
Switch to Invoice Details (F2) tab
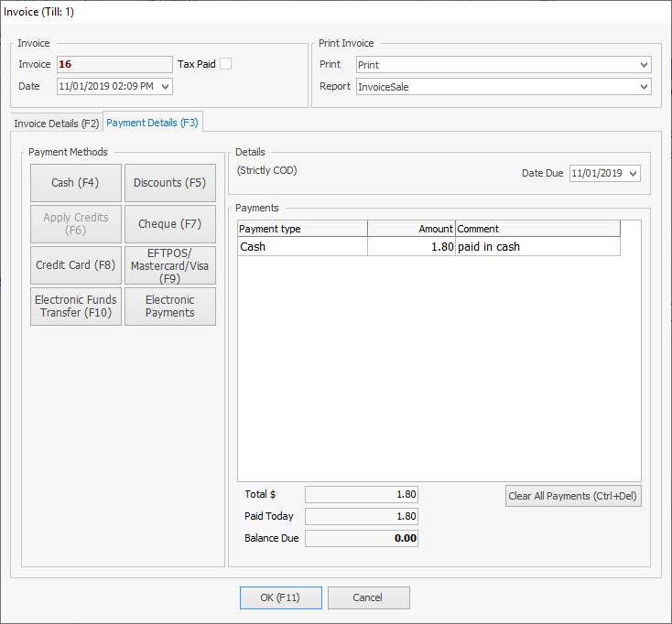coord(56,123)
